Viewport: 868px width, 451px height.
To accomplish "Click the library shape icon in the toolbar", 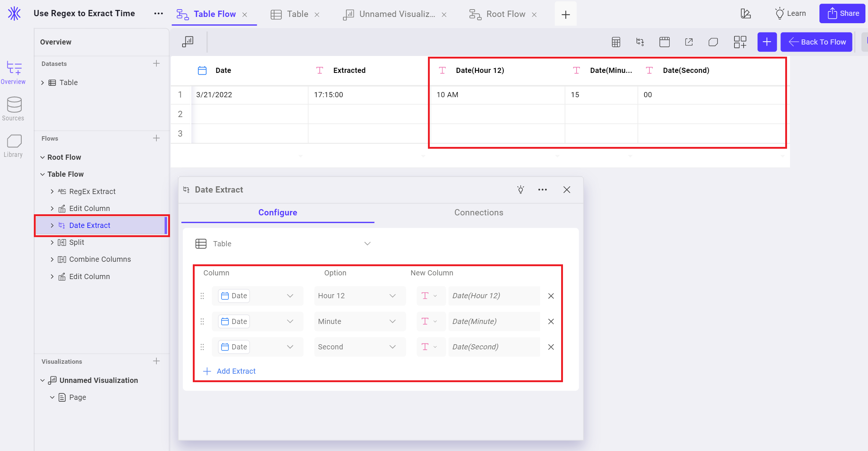I will [x=713, y=42].
